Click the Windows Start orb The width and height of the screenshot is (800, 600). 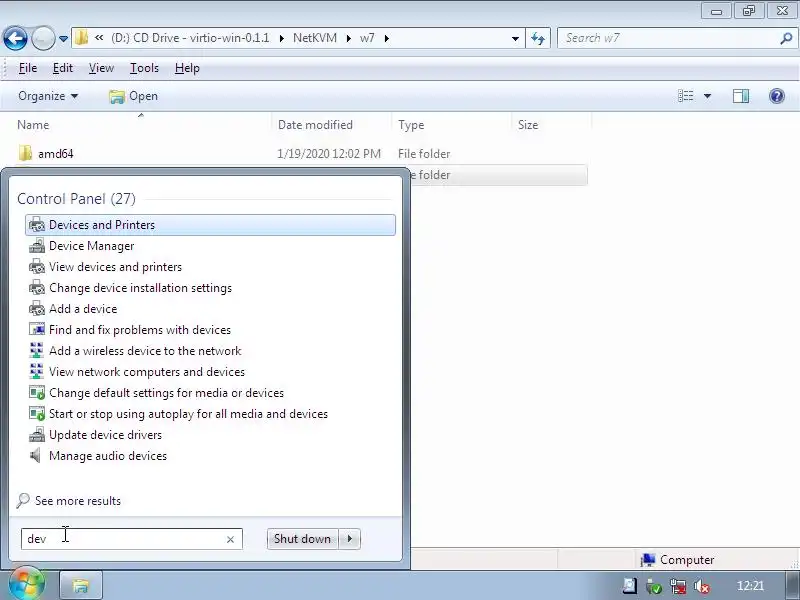26,584
